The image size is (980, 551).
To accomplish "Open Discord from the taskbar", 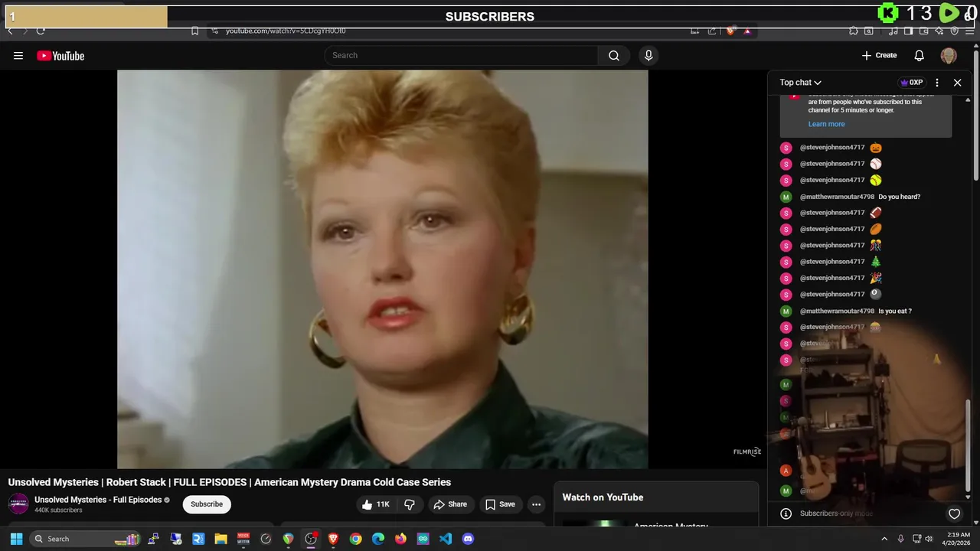I will coord(468,539).
